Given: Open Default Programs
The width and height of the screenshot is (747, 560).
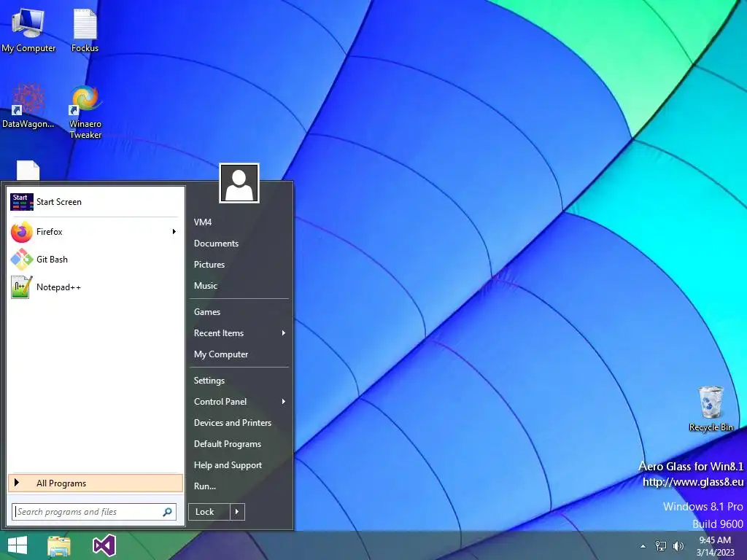Looking at the screenshot, I should click(x=239, y=444).
